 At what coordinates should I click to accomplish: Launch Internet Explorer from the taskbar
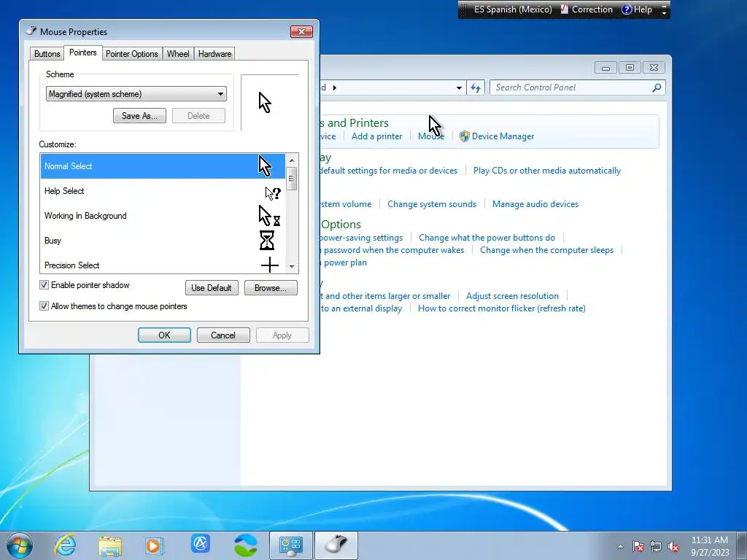(x=65, y=545)
